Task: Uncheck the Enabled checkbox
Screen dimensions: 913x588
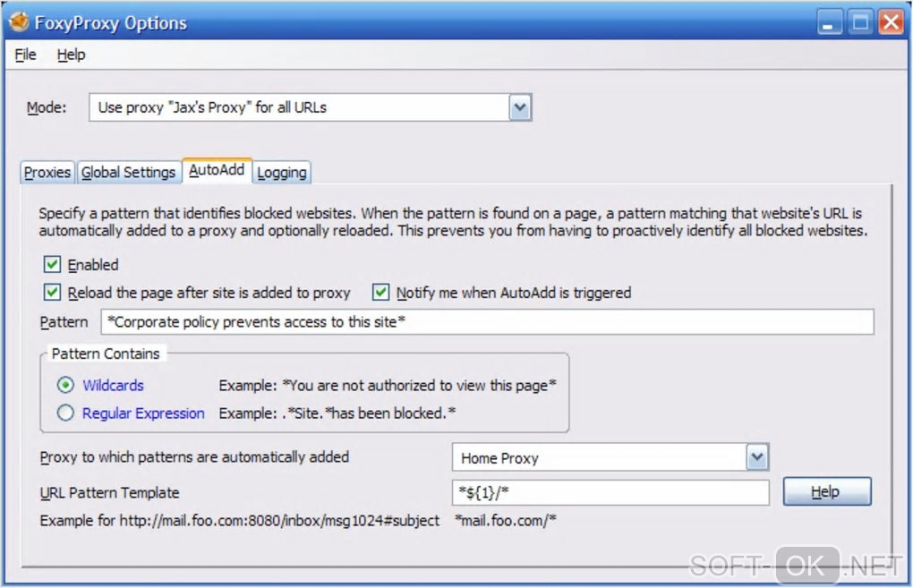Action: pyautogui.click(x=52, y=265)
